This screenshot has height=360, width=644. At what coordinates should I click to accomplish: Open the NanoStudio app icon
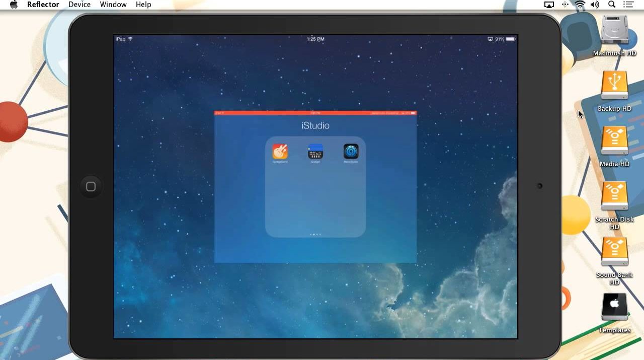[351, 152]
